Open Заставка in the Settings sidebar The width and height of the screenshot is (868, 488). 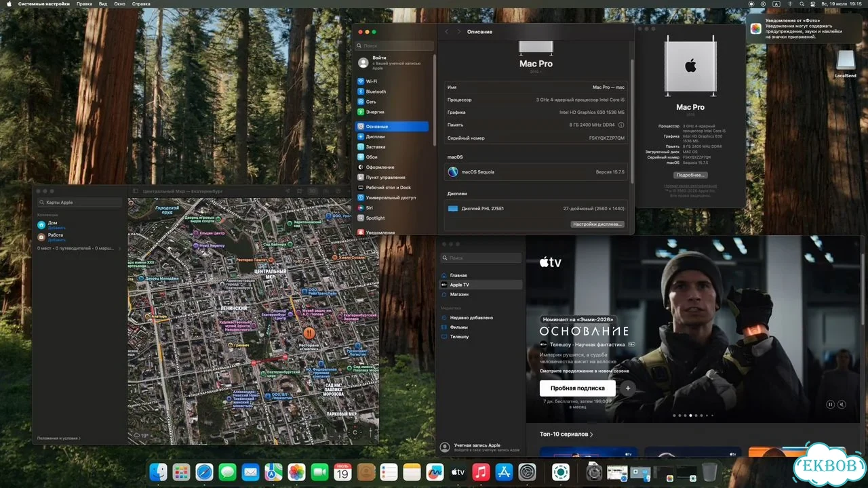[392, 146]
